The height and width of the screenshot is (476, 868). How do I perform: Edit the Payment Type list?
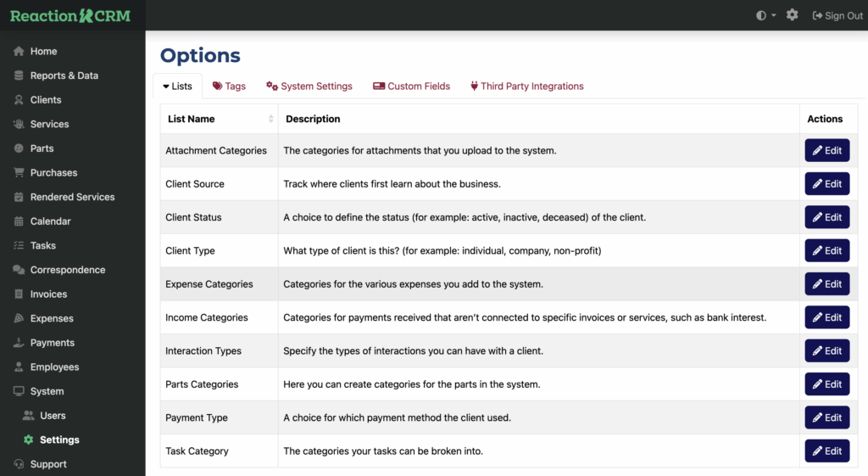click(x=826, y=417)
